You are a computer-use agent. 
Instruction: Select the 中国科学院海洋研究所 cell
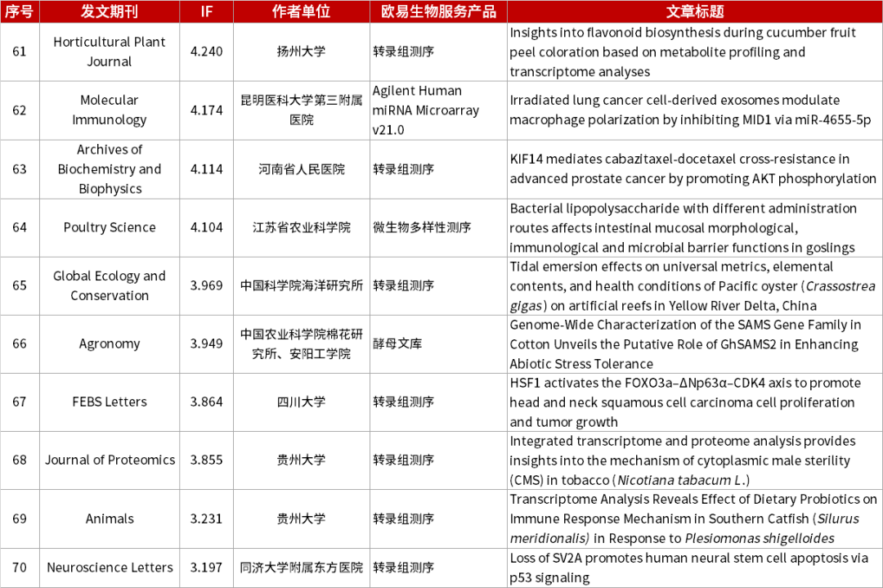301,285
